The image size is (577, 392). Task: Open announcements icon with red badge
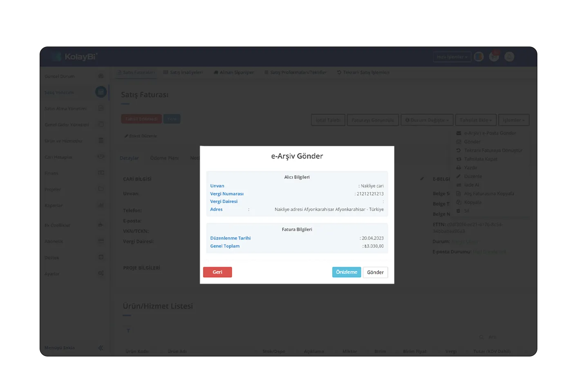(494, 56)
